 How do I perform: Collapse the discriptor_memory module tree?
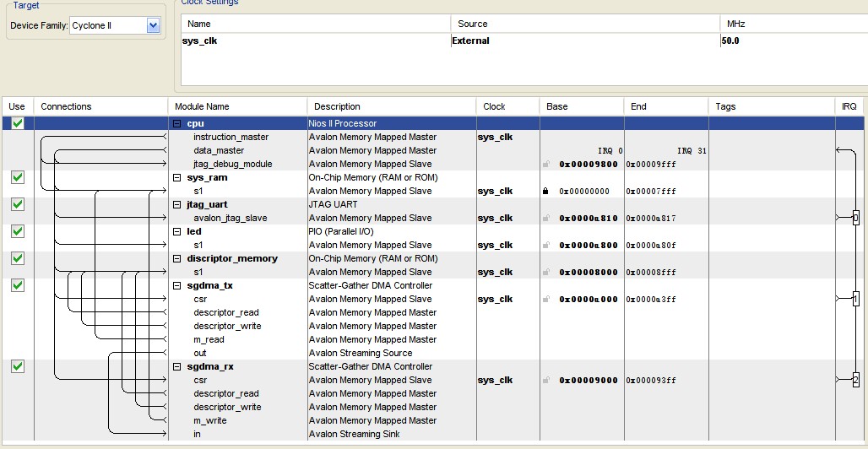(x=177, y=258)
